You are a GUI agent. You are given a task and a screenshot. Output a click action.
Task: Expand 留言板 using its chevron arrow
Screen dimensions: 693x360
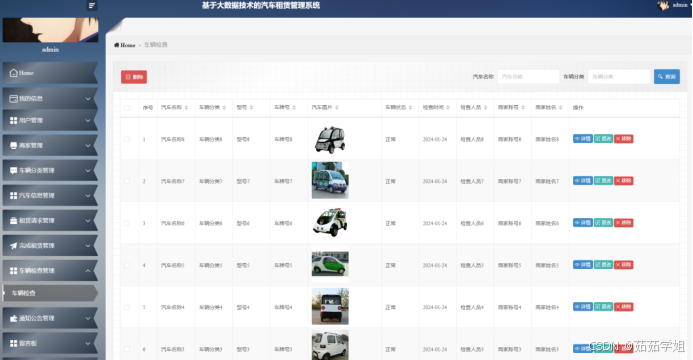88,343
